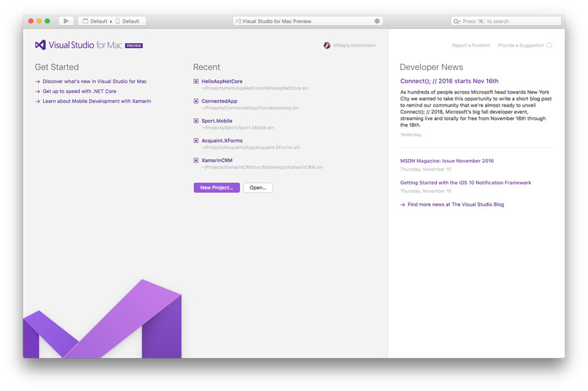Click the Open... button
The height and width of the screenshot is (391, 588).
point(258,187)
